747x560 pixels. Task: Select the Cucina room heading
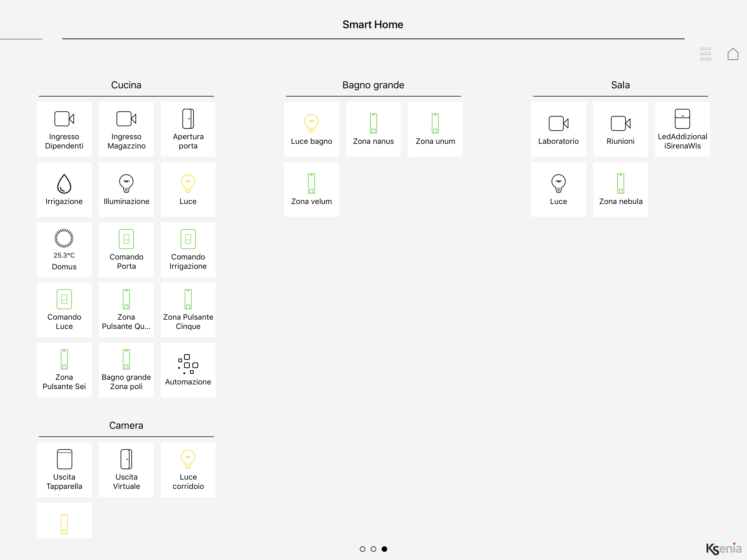pyautogui.click(x=126, y=85)
